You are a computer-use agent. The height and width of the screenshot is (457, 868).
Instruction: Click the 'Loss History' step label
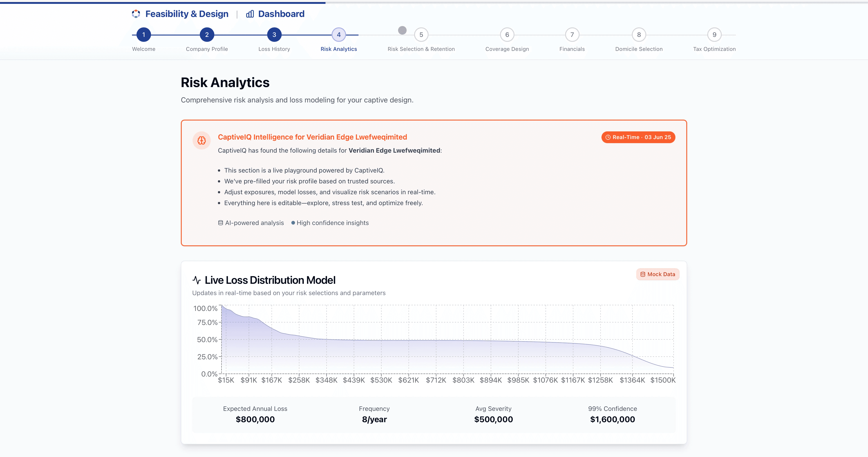pyautogui.click(x=274, y=49)
